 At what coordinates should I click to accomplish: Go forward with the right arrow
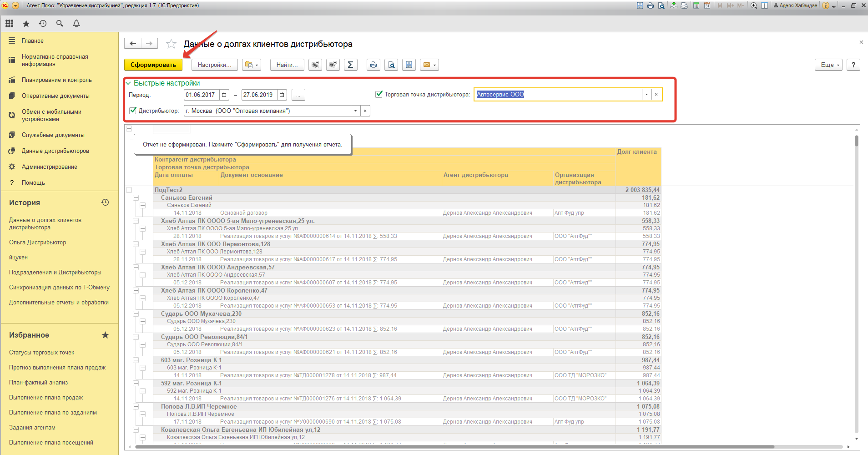pyautogui.click(x=149, y=43)
